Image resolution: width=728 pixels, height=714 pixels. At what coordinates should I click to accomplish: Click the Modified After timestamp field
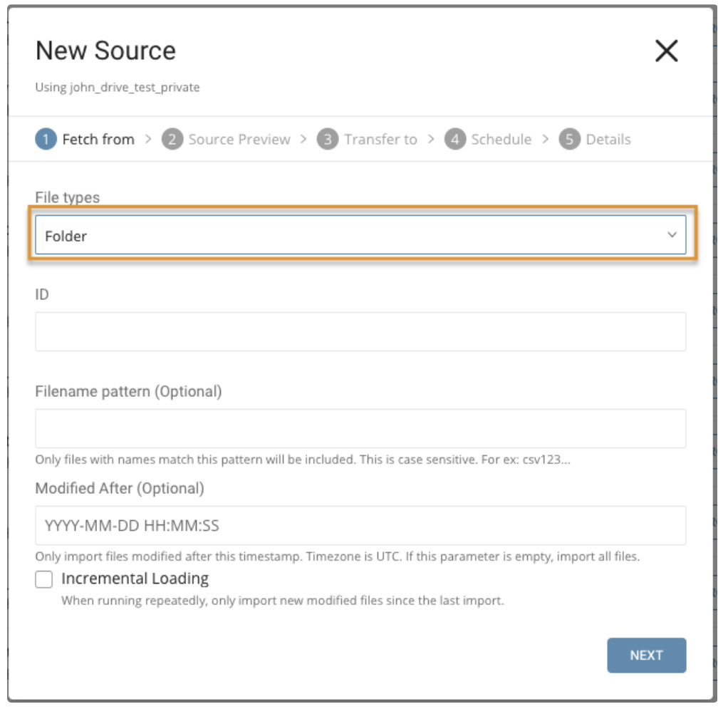pos(360,526)
